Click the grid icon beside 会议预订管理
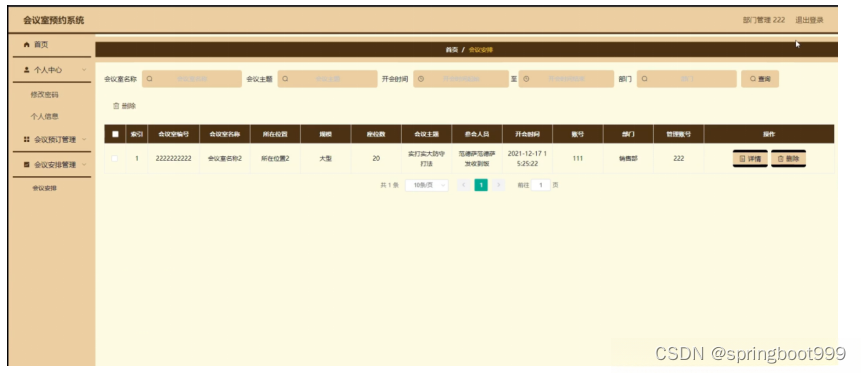Screen dimensions: 861x373 (x=26, y=140)
